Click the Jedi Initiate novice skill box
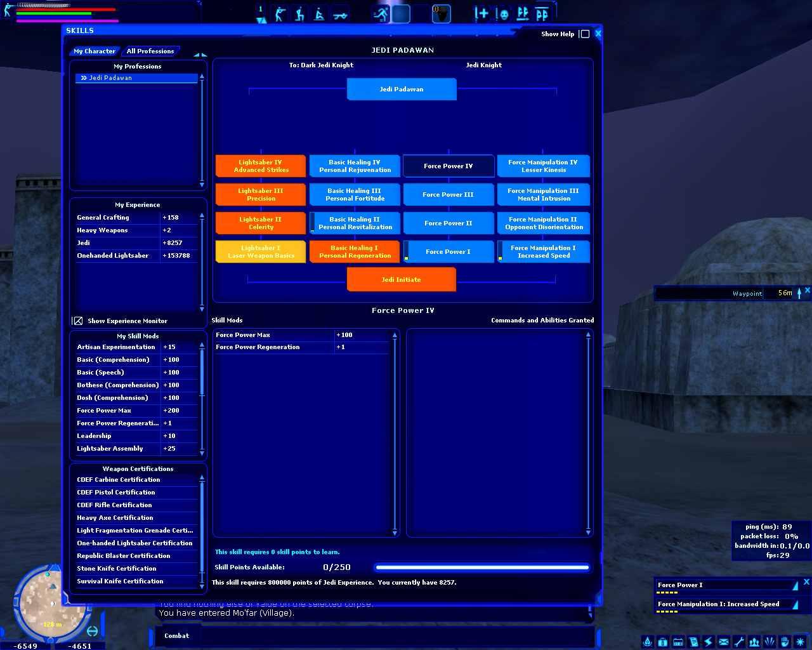The height and width of the screenshot is (650, 812). (x=402, y=279)
